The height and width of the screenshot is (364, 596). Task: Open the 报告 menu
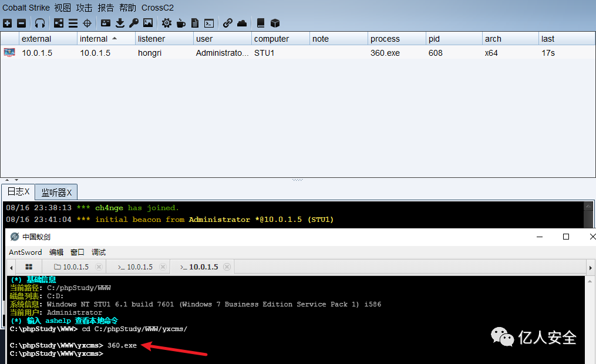point(106,8)
